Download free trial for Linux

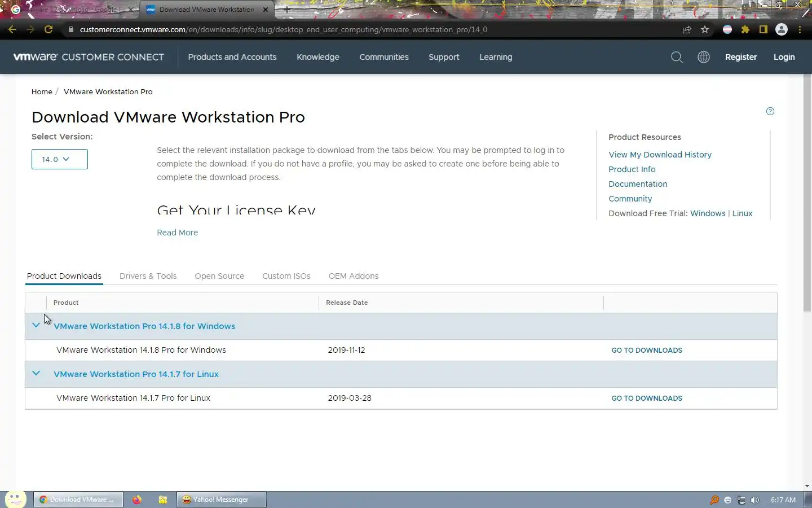[x=742, y=213]
